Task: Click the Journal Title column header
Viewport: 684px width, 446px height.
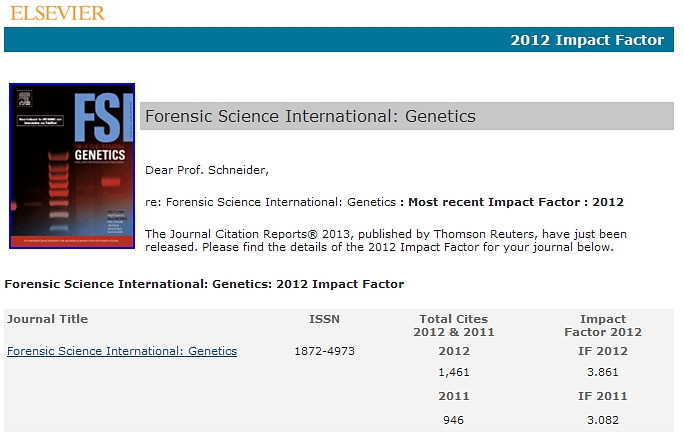Action: coord(47,319)
